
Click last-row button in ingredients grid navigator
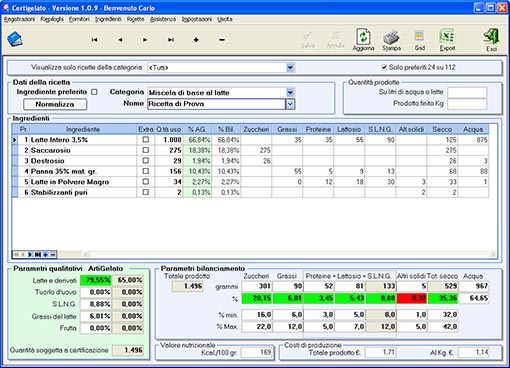[x=38, y=254]
